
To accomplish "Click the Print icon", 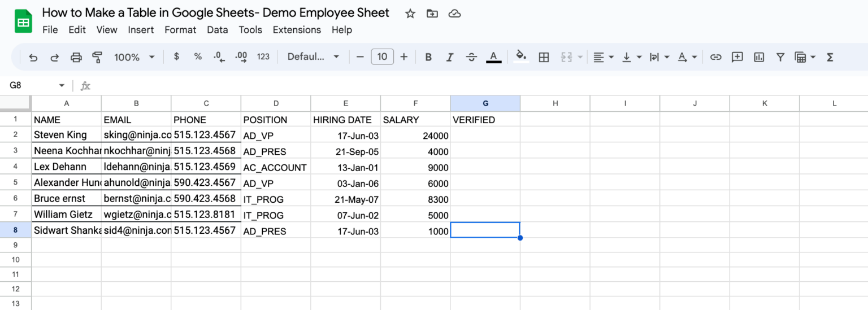I will (76, 57).
